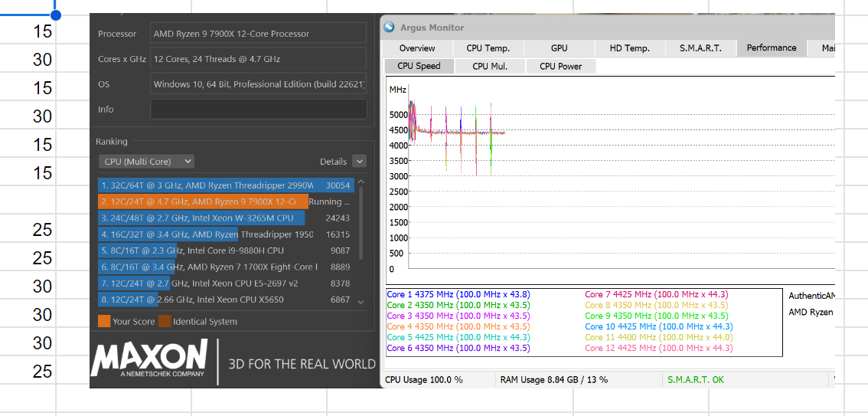Click the Core 10 4425 MHz legend entry
The width and height of the screenshot is (868, 416).
(x=659, y=327)
